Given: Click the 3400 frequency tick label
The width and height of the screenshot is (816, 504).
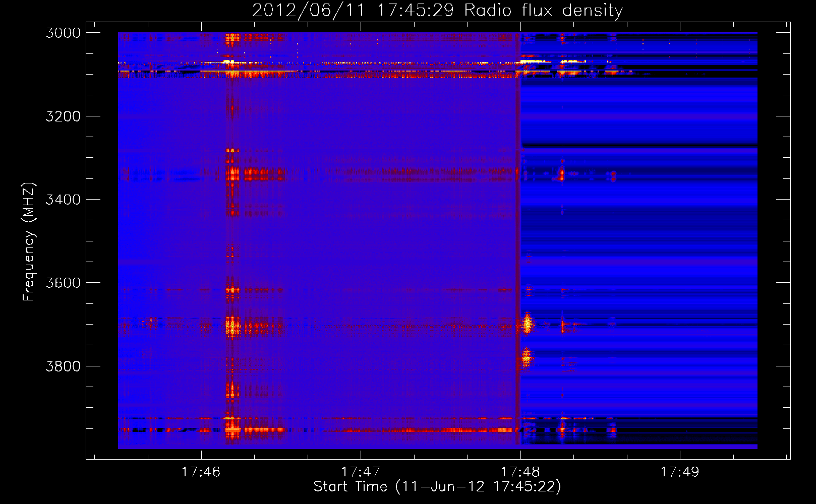Looking at the screenshot, I should point(63,200).
